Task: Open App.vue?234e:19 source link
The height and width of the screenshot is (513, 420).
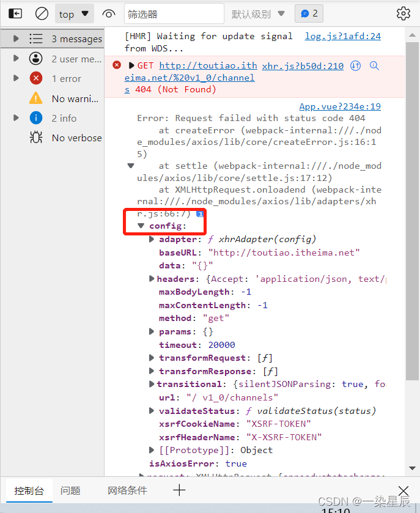Action: 340,106
